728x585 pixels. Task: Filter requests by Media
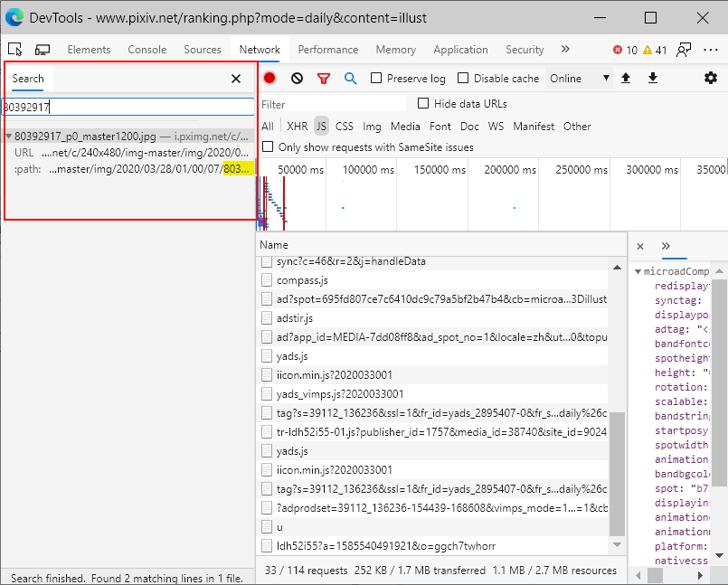click(405, 127)
